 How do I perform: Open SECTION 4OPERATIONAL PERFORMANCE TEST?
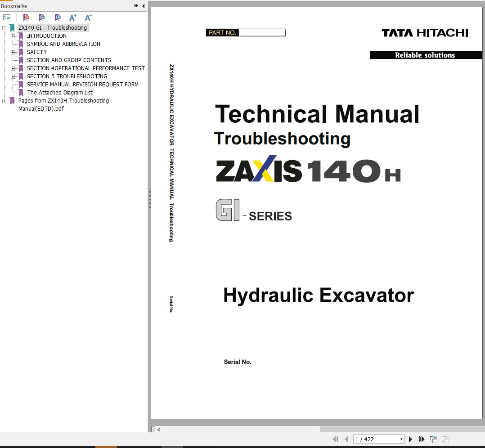(x=85, y=68)
